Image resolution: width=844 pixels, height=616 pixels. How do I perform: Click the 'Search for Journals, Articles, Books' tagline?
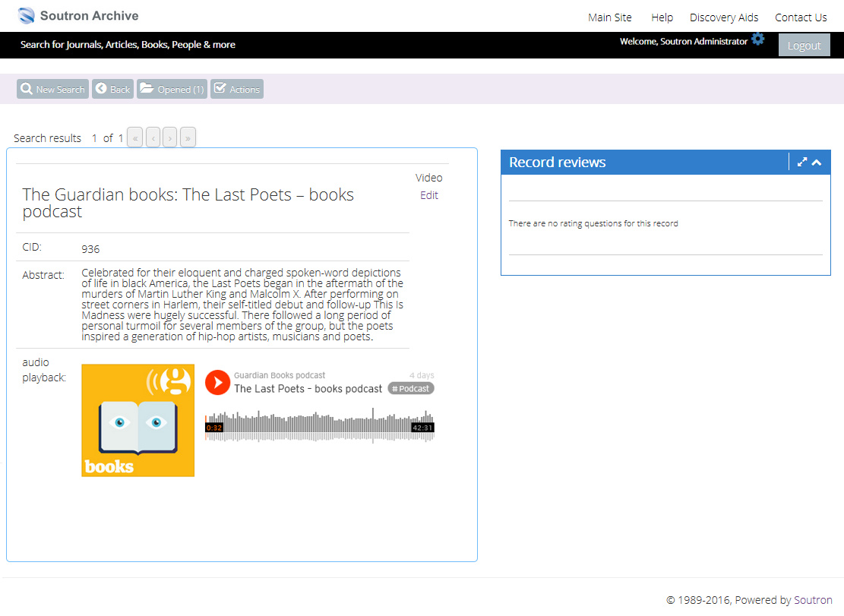pyautogui.click(x=128, y=45)
